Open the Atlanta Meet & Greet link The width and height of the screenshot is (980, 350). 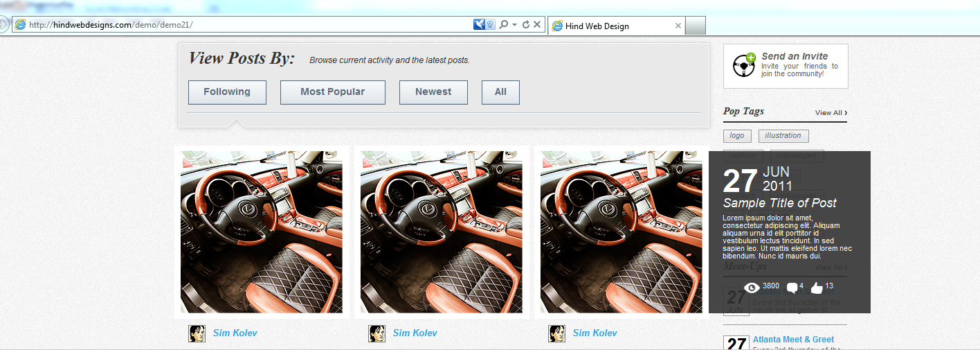tap(793, 340)
